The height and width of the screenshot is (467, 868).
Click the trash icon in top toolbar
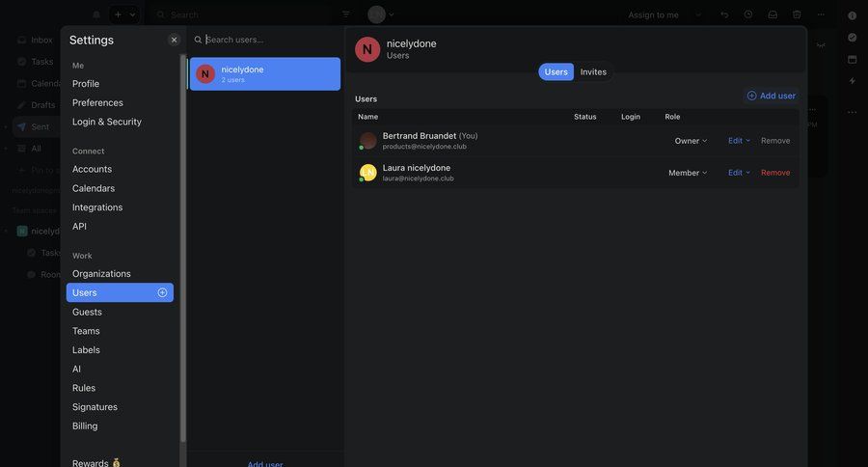point(797,14)
